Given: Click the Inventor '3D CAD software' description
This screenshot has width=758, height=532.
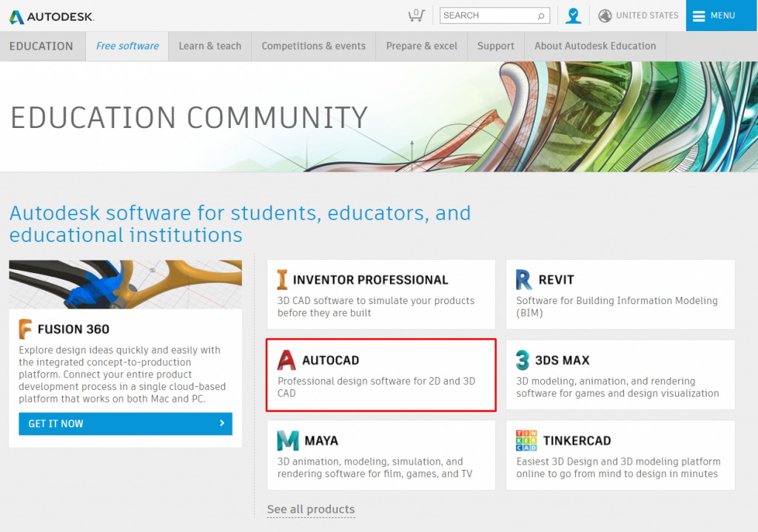Looking at the screenshot, I should coord(375,307).
